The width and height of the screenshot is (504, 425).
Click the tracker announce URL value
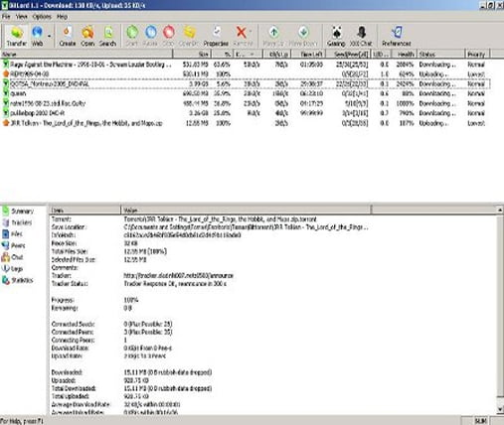(x=179, y=276)
